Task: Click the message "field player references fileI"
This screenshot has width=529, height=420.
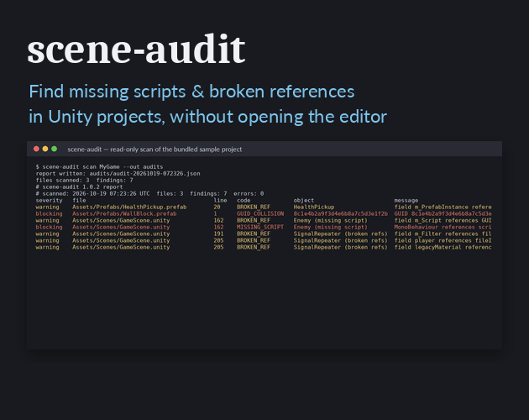Action: click(443, 241)
